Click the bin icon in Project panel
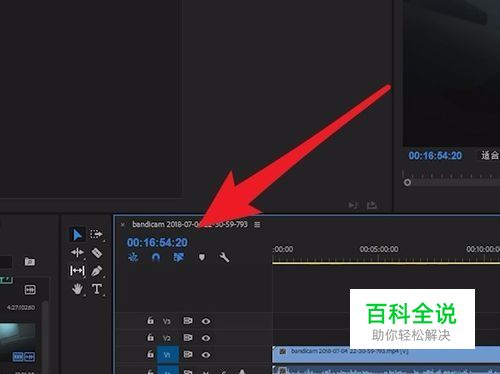This screenshot has height=374, width=500. click(30, 262)
